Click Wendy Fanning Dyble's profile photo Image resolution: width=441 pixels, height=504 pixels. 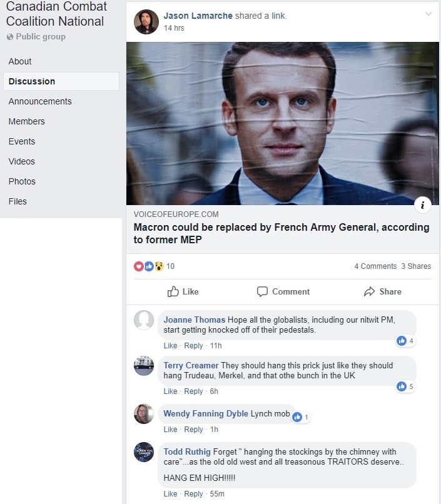click(144, 414)
